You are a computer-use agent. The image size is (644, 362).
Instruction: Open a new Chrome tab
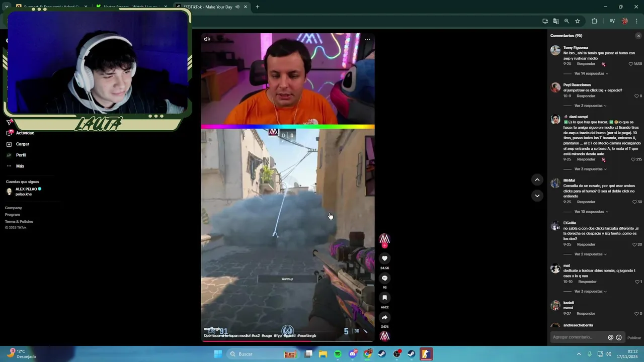[x=258, y=7]
